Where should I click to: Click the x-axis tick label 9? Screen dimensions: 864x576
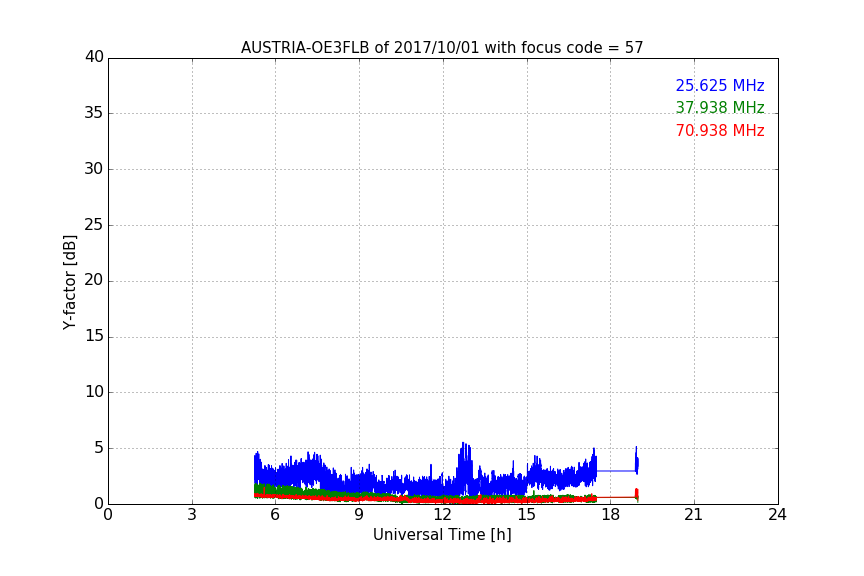pos(359,515)
